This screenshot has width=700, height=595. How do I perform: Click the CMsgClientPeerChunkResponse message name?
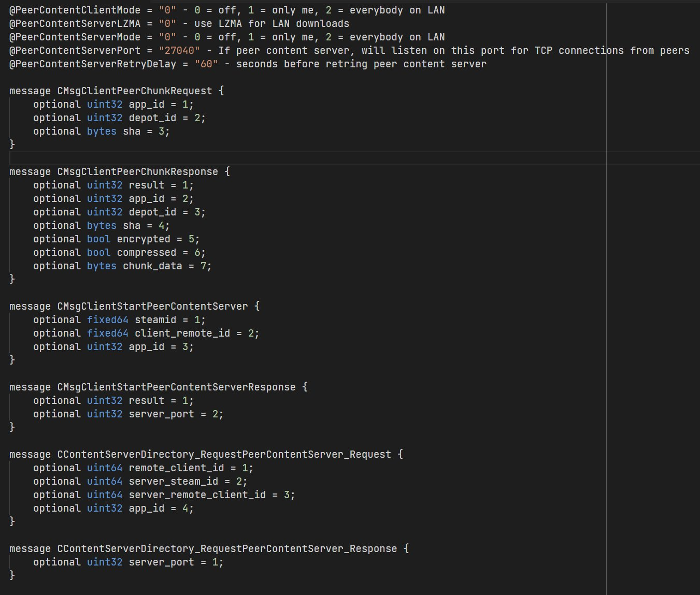pos(137,171)
